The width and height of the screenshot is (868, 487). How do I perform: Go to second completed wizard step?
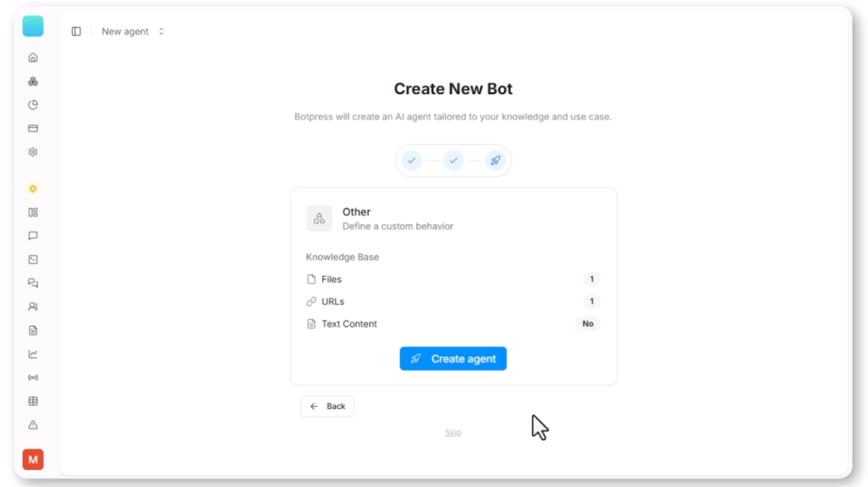453,160
